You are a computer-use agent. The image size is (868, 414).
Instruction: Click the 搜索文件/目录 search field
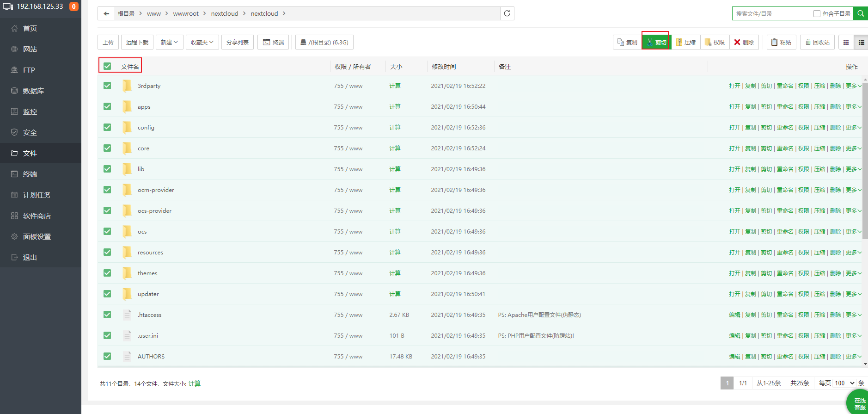[x=772, y=13]
